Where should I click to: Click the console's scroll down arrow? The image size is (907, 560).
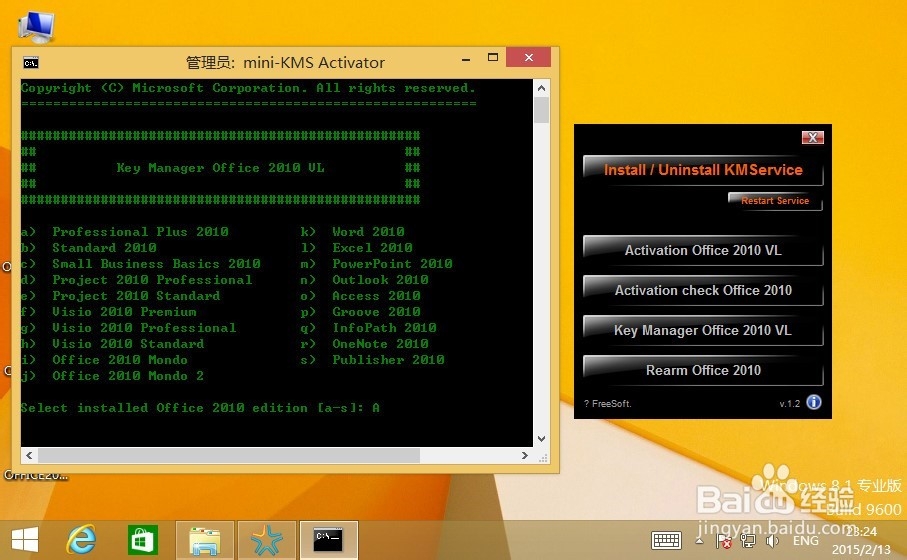[541, 439]
